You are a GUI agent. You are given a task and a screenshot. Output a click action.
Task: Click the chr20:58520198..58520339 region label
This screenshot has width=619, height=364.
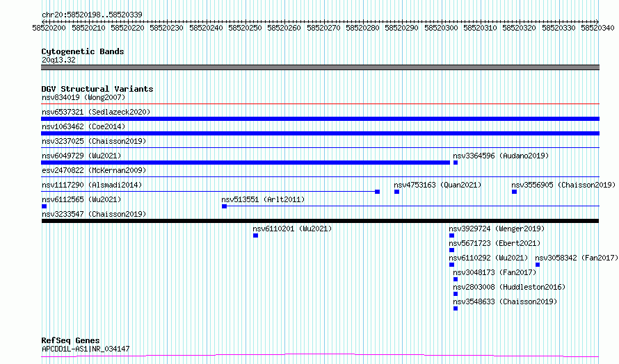click(92, 15)
